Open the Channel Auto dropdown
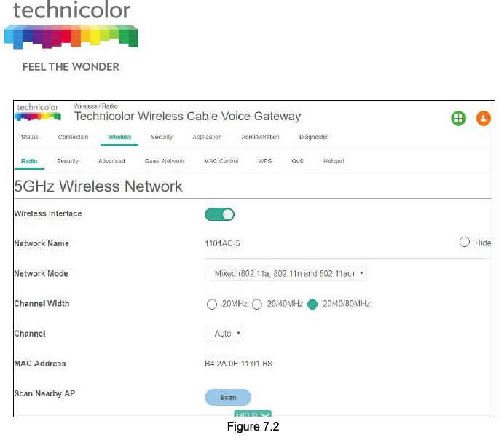Viewport: 504px width, 440px height. coord(224,334)
